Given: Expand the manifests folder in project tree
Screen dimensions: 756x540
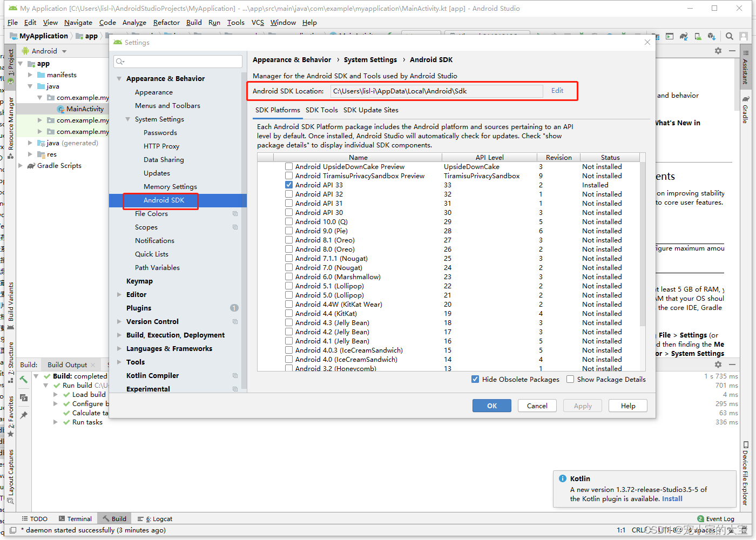Looking at the screenshot, I should (30, 75).
